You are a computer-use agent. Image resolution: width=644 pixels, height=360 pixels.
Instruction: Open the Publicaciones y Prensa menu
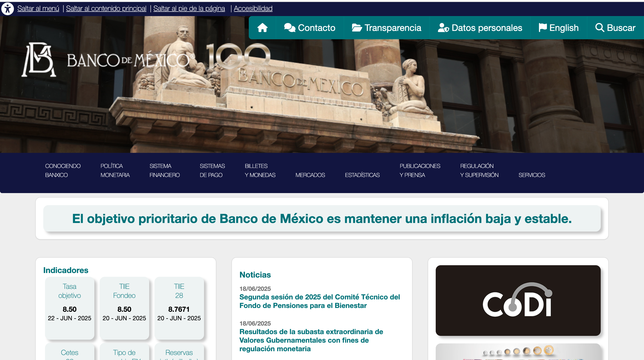pyautogui.click(x=420, y=170)
